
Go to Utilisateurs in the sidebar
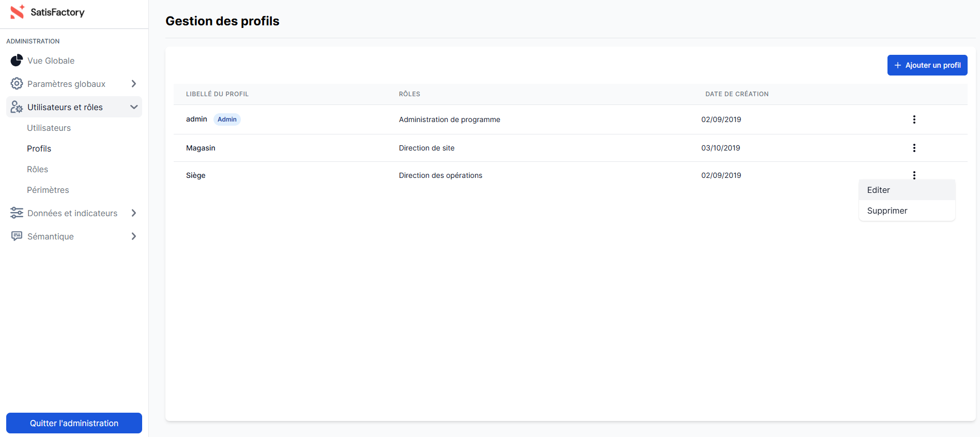pyautogui.click(x=49, y=128)
